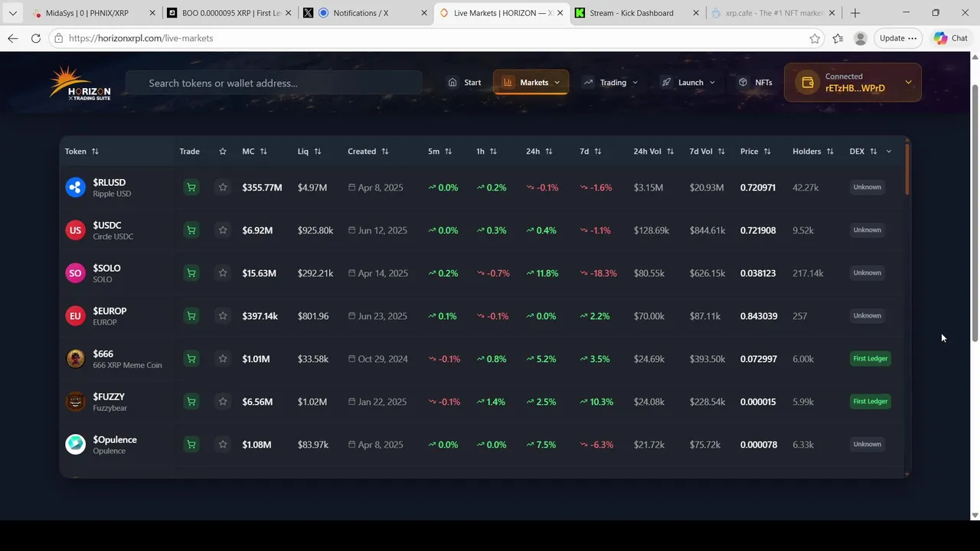The image size is (980, 551).
Task: Go to the Start page
Action: (465, 83)
